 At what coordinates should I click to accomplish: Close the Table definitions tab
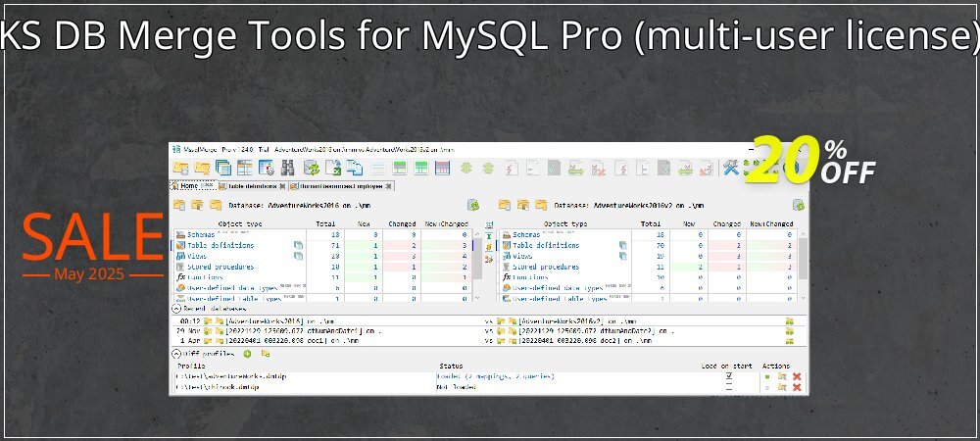pyautogui.click(x=282, y=186)
